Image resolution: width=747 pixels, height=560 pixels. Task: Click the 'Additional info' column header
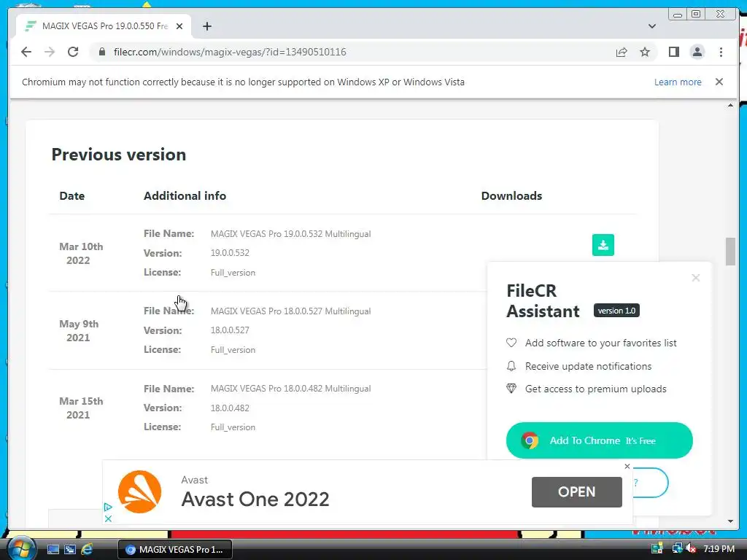(185, 195)
